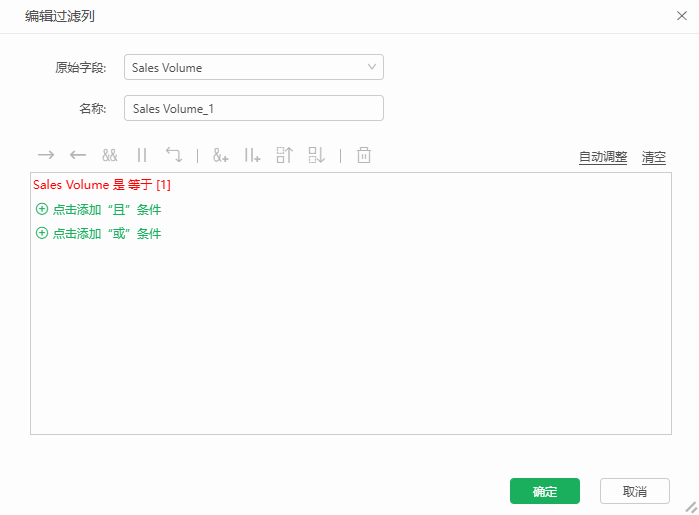Image resolution: width=699 pixels, height=515 pixels.
Task: Click the 取消 cancel button
Action: 634,491
